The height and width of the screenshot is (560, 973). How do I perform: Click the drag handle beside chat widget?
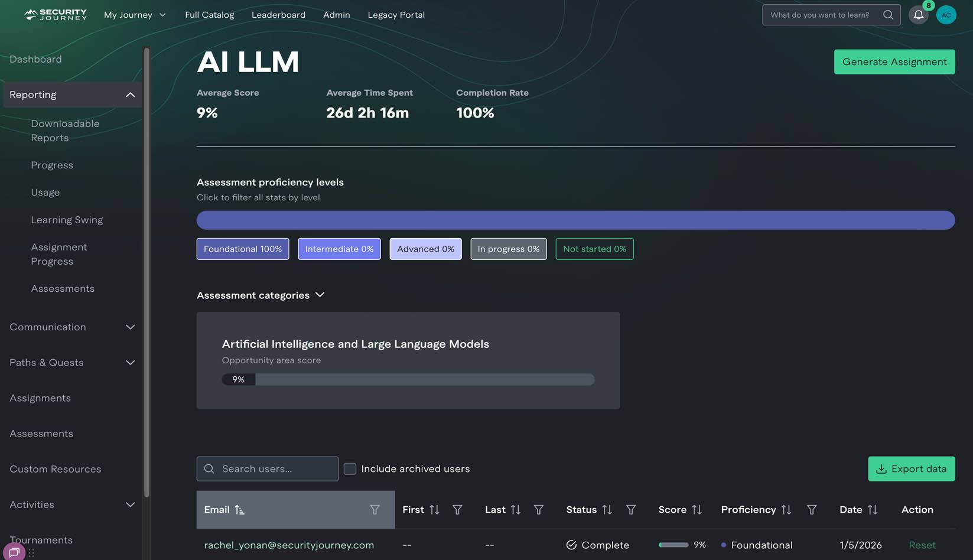click(31, 553)
